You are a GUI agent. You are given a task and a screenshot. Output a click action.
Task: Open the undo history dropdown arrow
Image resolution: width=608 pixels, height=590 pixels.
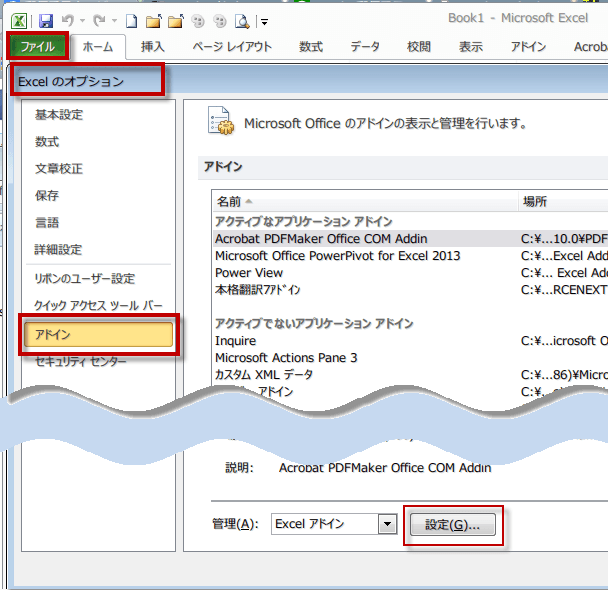(82, 21)
